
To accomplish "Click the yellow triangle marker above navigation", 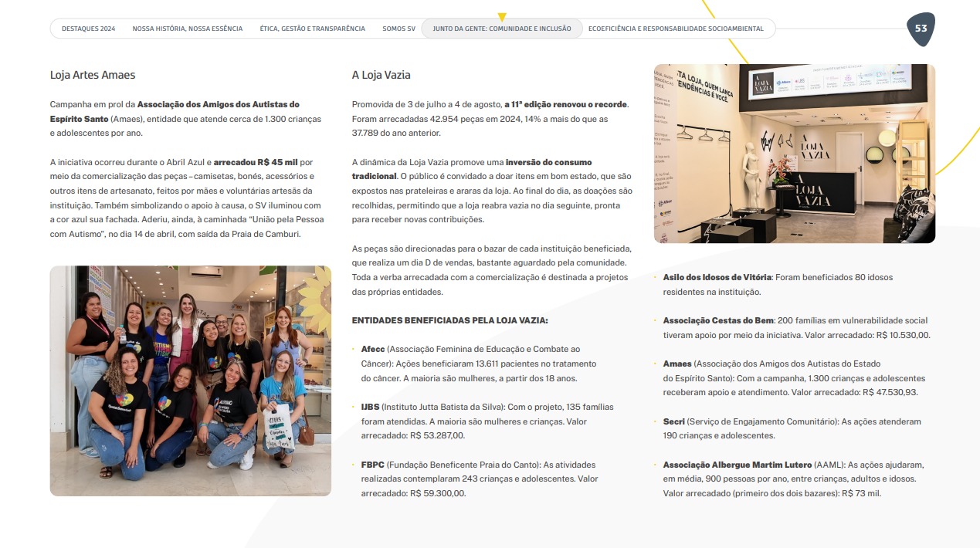I will tap(502, 16).
